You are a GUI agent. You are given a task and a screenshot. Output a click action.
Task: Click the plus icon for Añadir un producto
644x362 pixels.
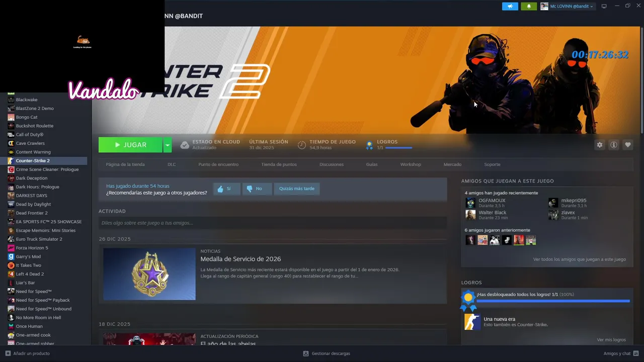(x=8, y=353)
